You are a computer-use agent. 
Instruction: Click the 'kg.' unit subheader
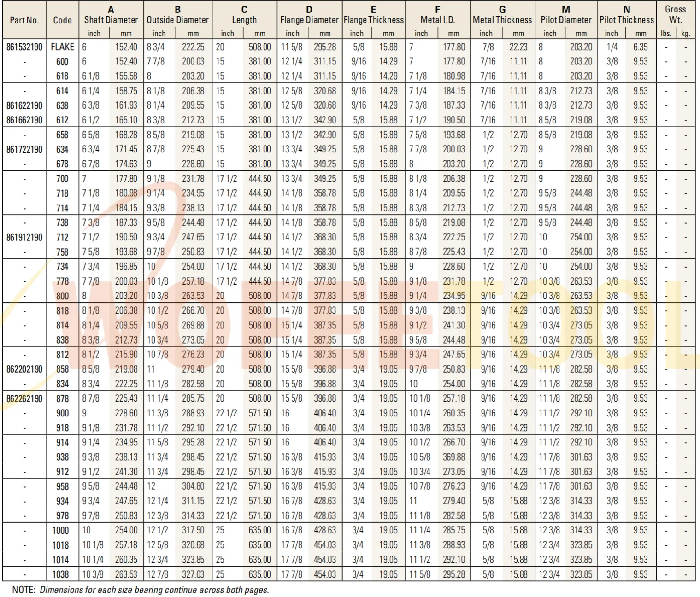[x=686, y=33]
